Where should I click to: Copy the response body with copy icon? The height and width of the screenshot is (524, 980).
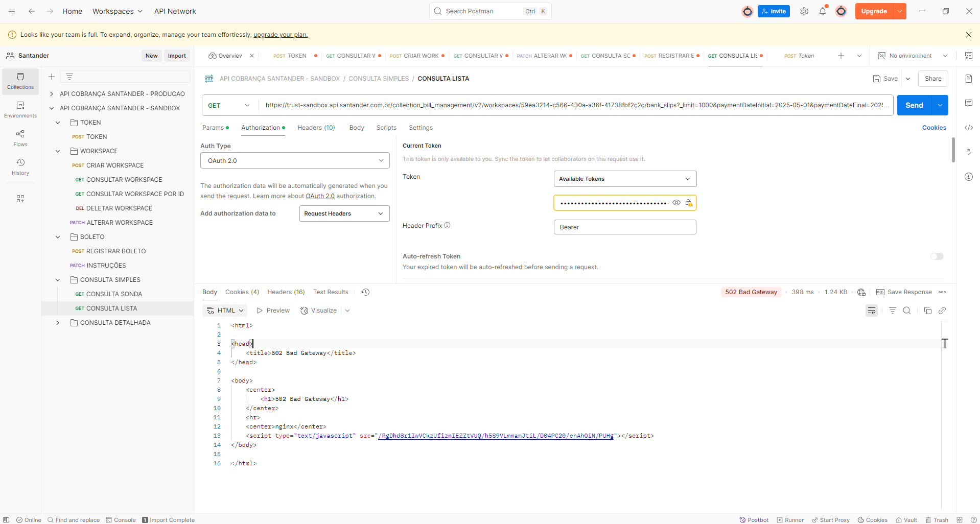[x=928, y=311]
